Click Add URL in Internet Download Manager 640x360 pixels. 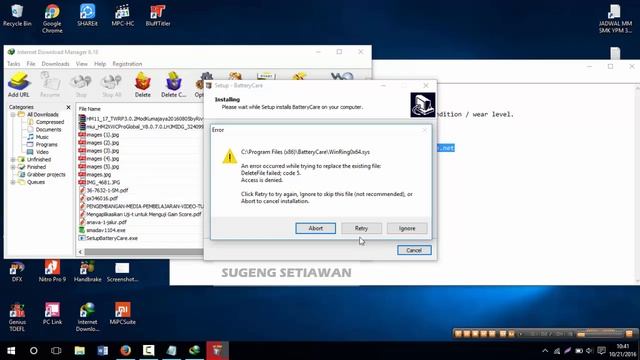pyautogui.click(x=18, y=84)
